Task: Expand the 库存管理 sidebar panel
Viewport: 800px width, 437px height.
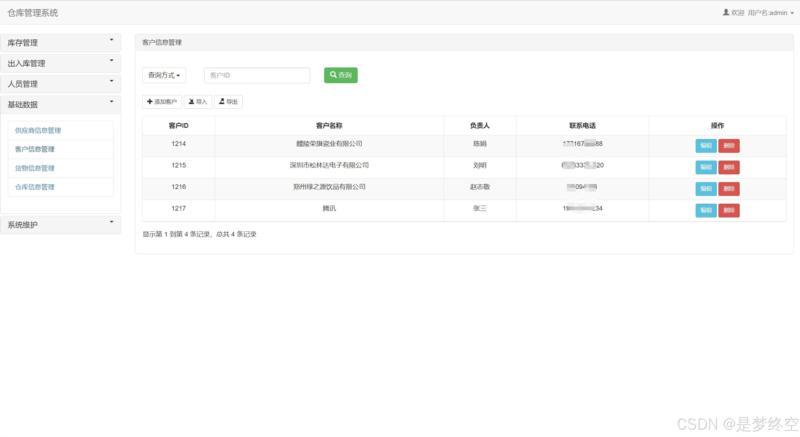Action: tap(61, 42)
